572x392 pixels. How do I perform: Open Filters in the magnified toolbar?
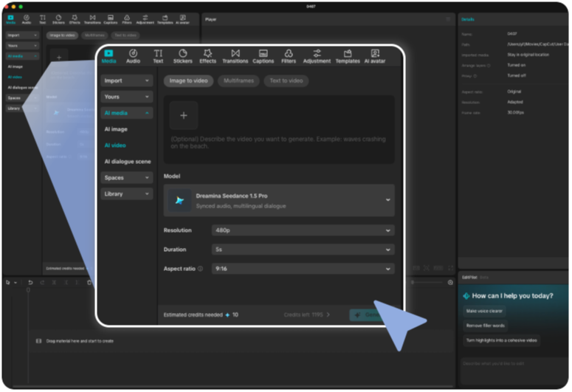pyautogui.click(x=289, y=57)
